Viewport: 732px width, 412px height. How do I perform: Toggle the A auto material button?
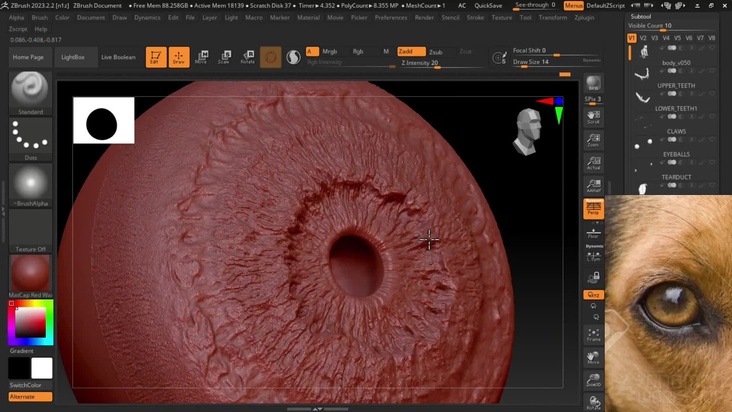point(312,51)
